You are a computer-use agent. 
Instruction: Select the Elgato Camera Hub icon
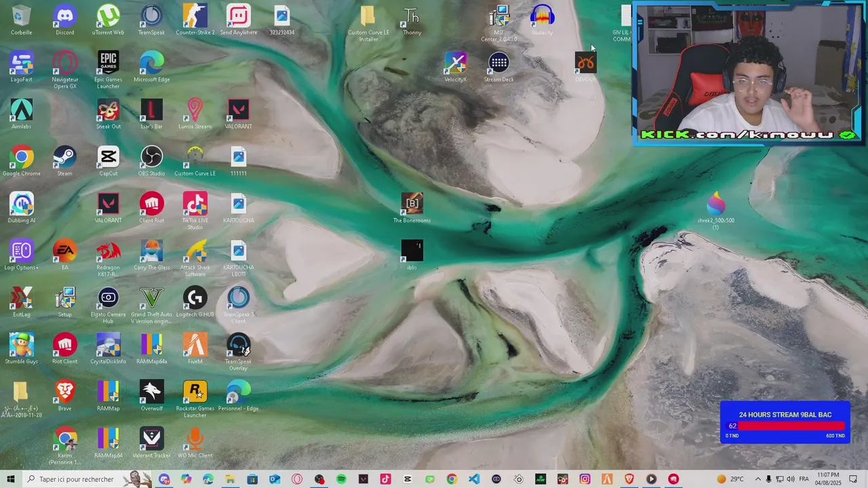(108, 304)
